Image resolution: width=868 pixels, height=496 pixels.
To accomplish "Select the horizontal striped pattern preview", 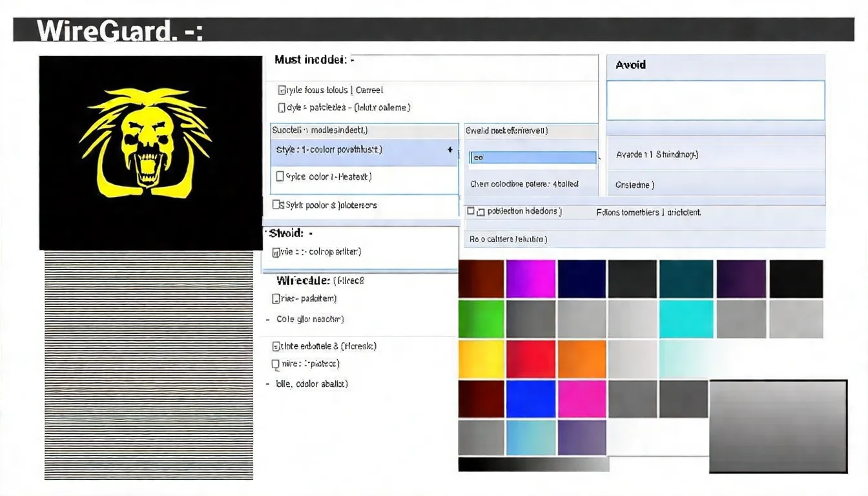I will coord(149,366).
